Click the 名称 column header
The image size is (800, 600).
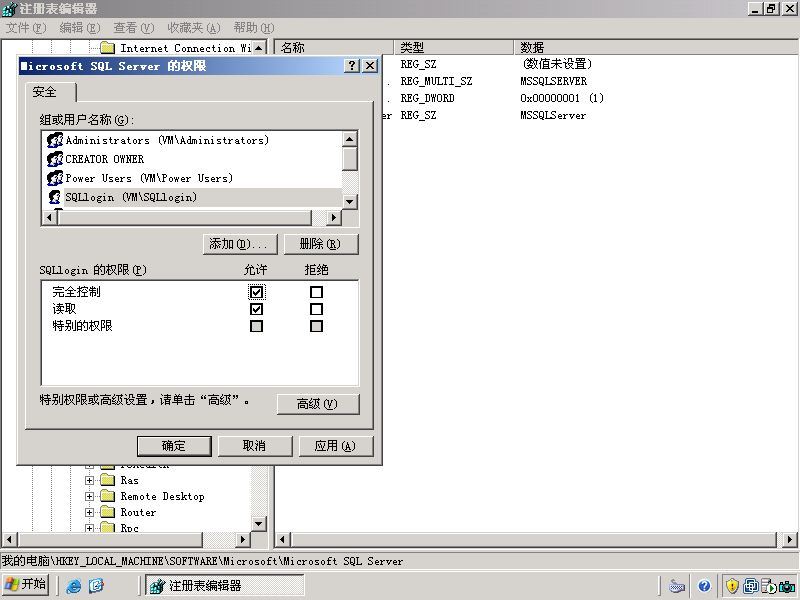pos(334,47)
